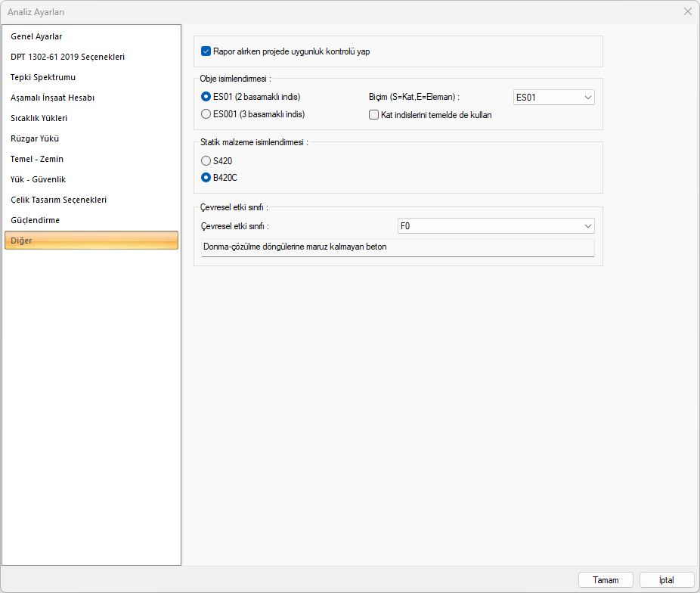Open the Genel Ayarlar section
700x593 pixels.
point(36,36)
